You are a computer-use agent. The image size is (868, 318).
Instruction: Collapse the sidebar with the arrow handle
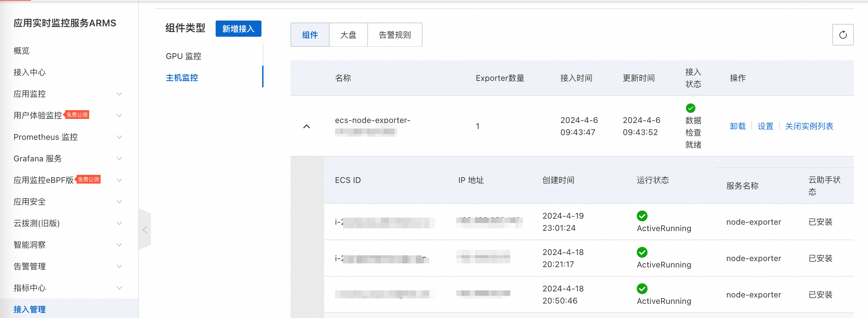[145, 230]
